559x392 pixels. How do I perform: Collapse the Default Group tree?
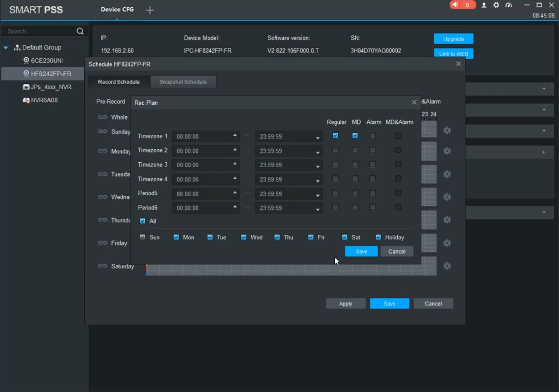coord(6,48)
